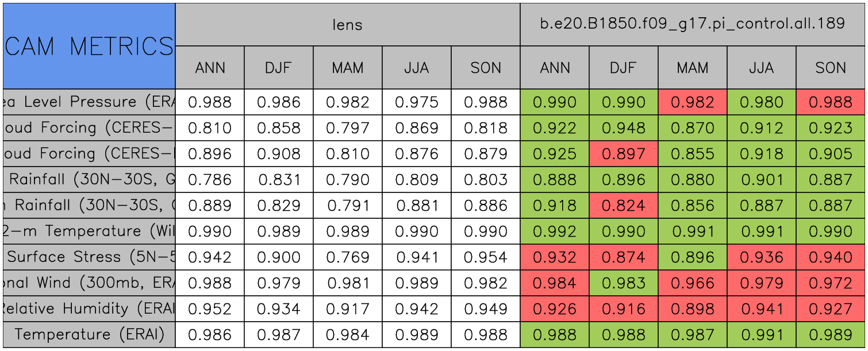This screenshot has height=351, width=868.
Task: Select the Zonal Wind (300mb) row label
Action: click(89, 283)
